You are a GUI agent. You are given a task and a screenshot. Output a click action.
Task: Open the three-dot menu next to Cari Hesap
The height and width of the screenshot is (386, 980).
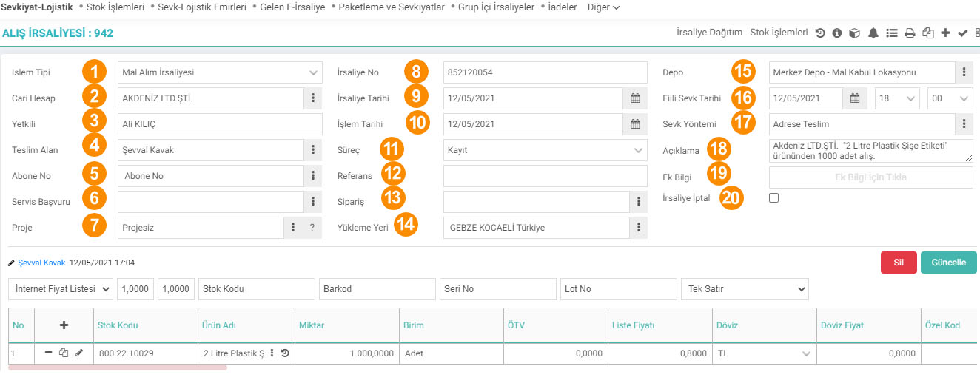pos(313,98)
